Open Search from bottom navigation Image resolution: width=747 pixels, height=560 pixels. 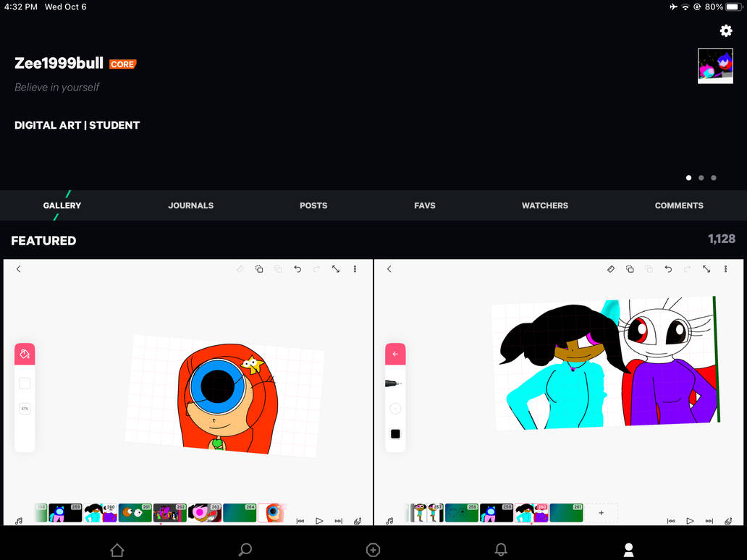tap(245, 550)
